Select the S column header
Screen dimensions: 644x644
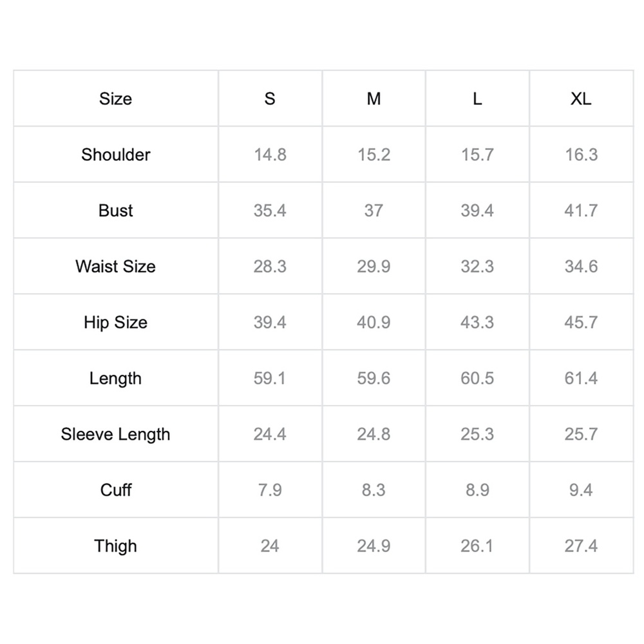click(270, 99)
